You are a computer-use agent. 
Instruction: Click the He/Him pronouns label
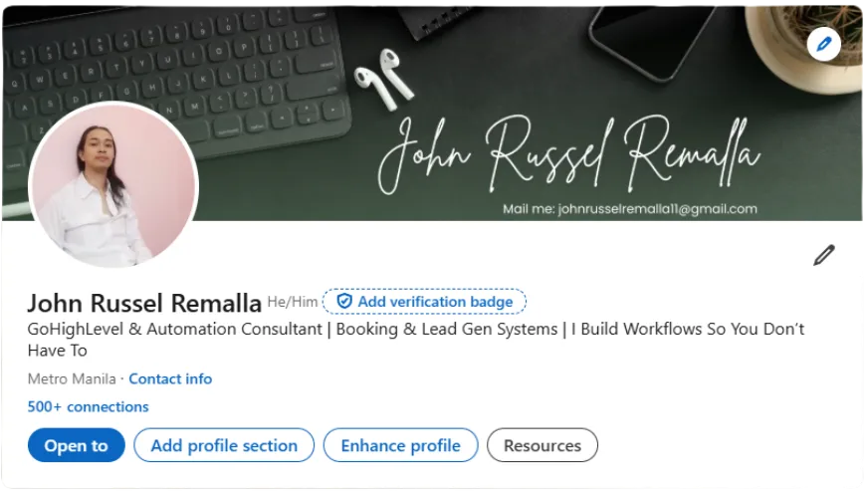point(293,302)
